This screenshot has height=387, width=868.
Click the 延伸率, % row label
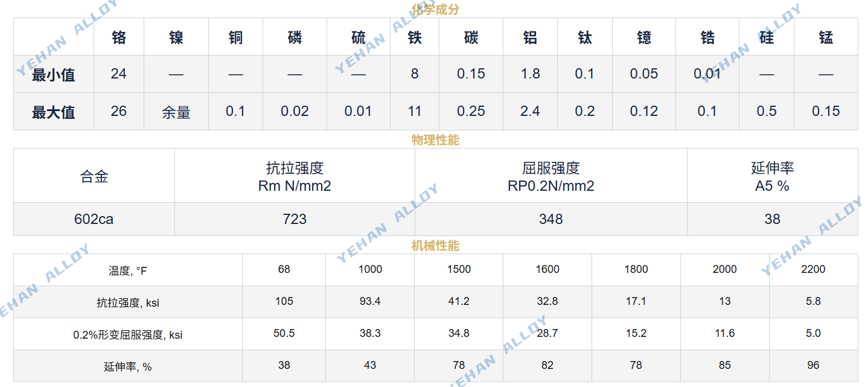[x=128, y=367]
